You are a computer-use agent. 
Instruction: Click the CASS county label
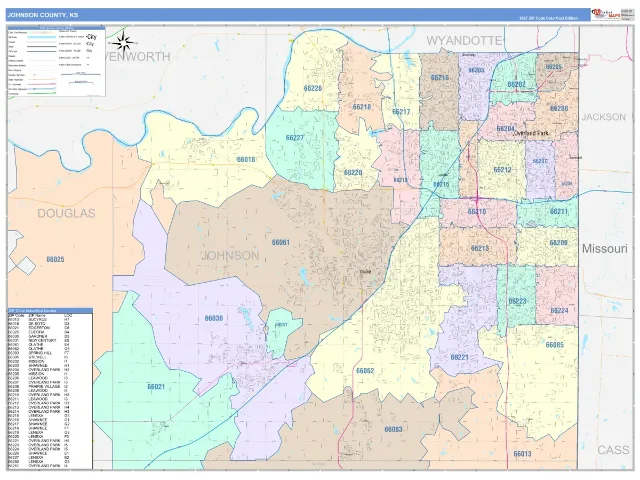tap(613, 450)
